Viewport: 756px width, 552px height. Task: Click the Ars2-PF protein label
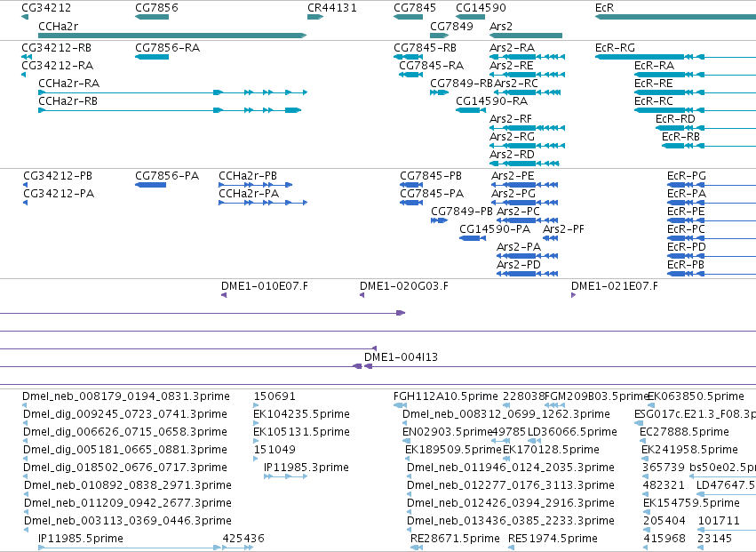pos(563,229)
